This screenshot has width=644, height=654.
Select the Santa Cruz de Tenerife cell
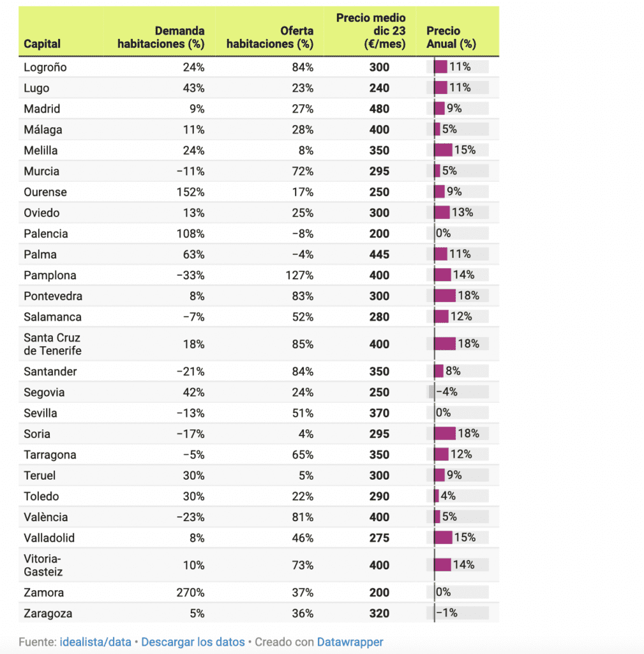coord(52,344)
